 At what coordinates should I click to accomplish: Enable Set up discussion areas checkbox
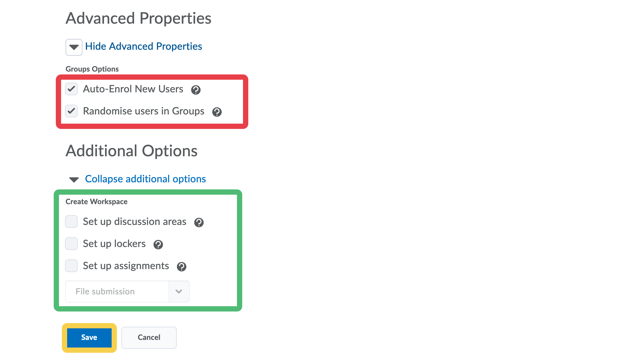(71, 222)
